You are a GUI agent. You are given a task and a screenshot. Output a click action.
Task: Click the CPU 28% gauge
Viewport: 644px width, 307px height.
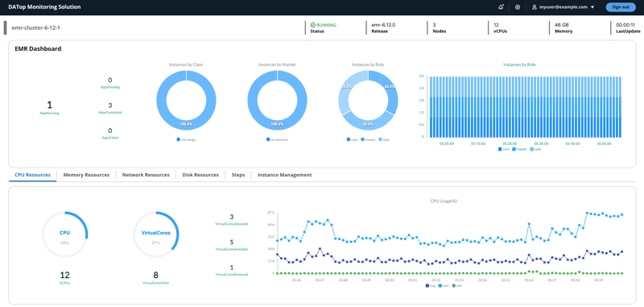coord(65,235)
